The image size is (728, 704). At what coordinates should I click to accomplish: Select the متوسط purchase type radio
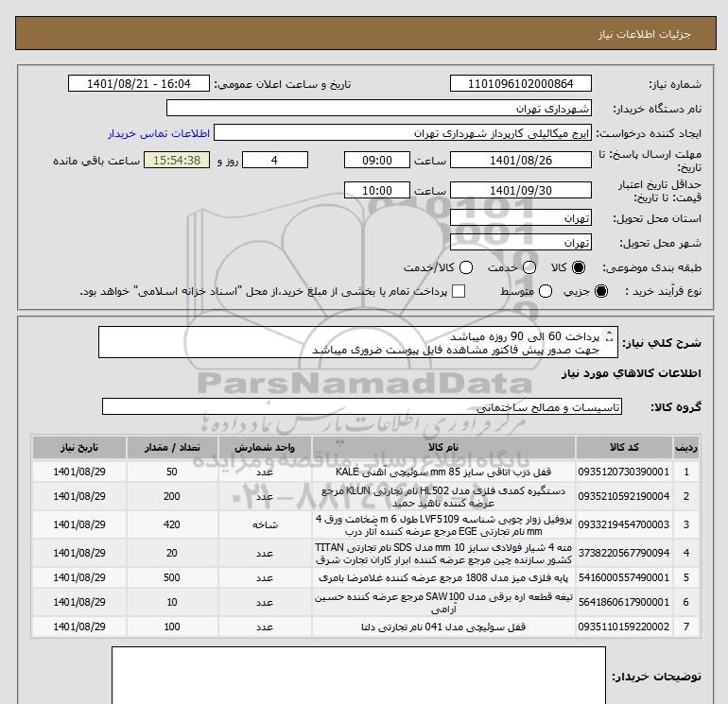[546, 291]
